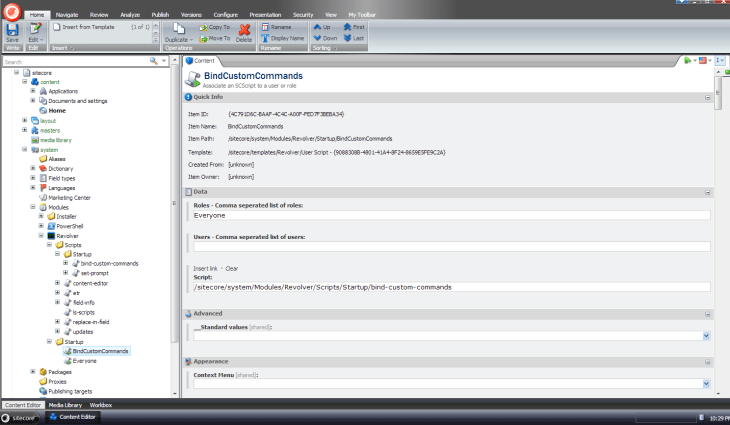Expand the bind-custom-commands script node
The image size is (730, 425).
click(65, 263)
